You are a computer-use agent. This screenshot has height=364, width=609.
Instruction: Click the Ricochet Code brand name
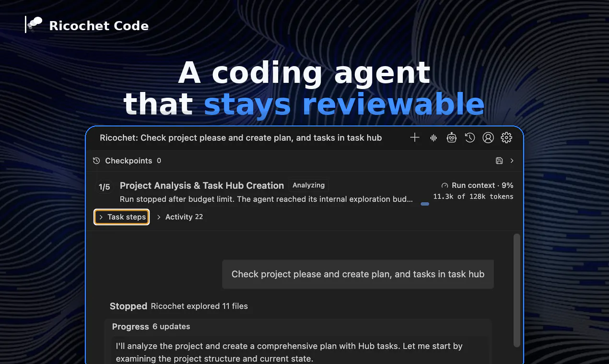coord(99,26)
